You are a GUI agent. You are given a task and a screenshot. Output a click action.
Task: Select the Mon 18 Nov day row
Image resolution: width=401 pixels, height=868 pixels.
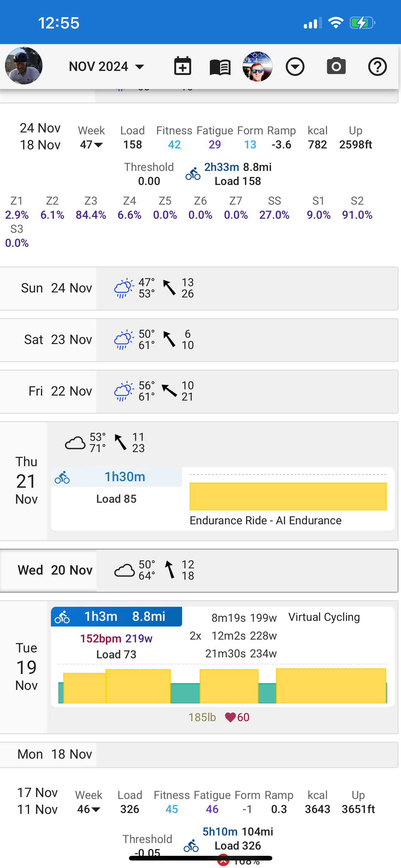[x=199, y=754]
